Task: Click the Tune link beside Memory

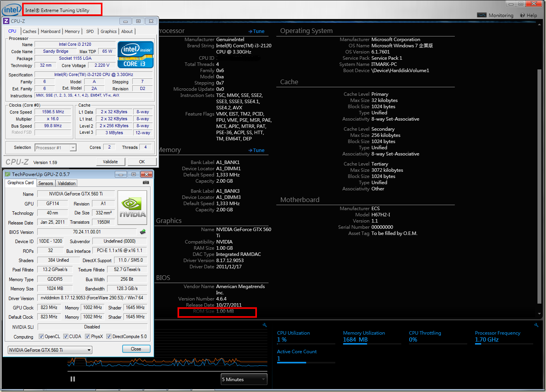Action: [x=257, y=150]
